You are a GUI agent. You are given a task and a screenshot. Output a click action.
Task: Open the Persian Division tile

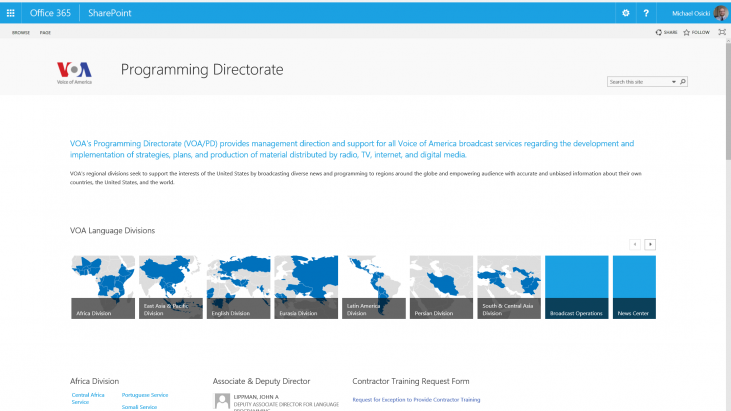point(441,287)
